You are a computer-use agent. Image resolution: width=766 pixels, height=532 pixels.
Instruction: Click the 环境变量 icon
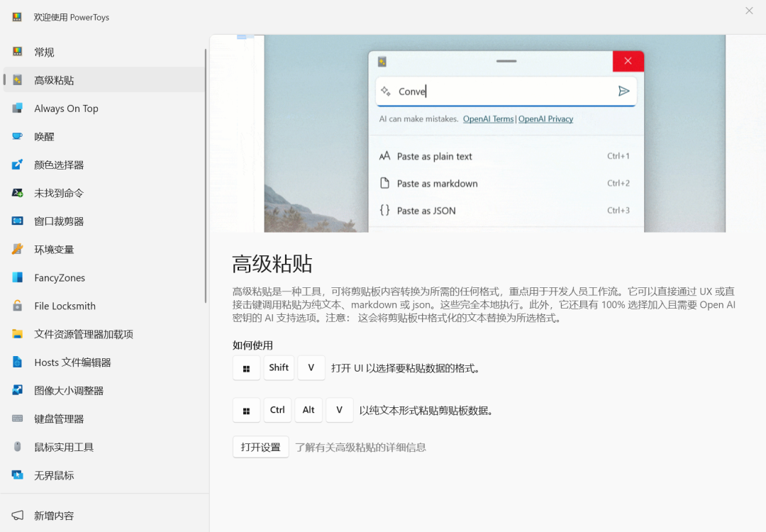pyautogui.click(x=18, y=249)
